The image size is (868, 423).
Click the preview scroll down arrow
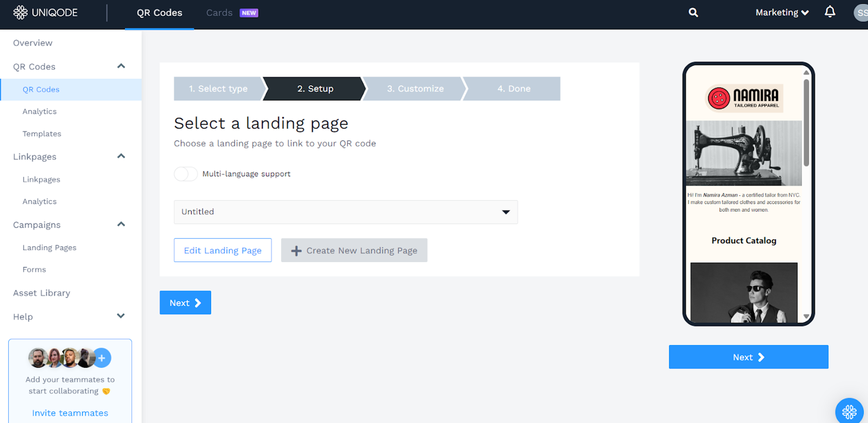click(x=806, y=316)
